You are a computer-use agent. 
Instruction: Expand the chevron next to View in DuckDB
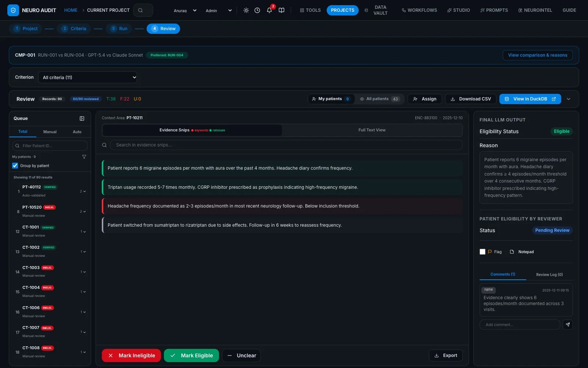569,99
